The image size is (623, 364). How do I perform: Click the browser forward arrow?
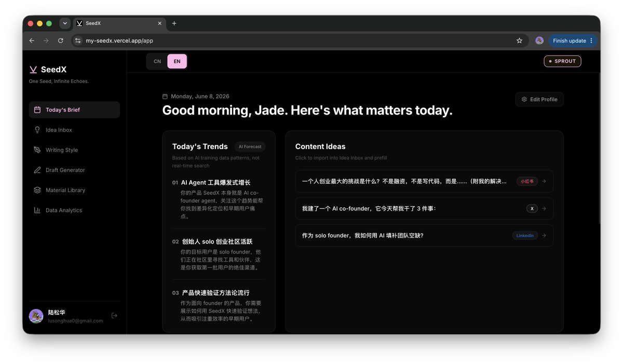click(x=46, y=41)
